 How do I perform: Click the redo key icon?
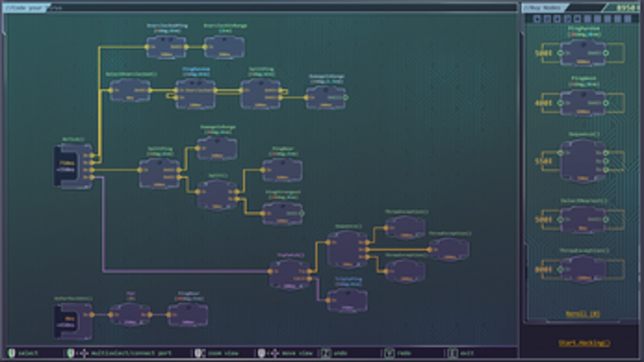click(390, 353)
